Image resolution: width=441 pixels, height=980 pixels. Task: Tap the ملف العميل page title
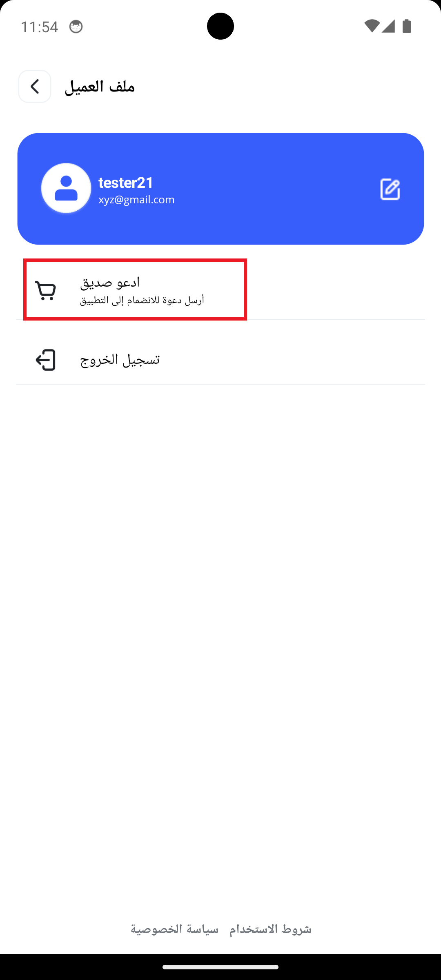[x=100, y=87]
